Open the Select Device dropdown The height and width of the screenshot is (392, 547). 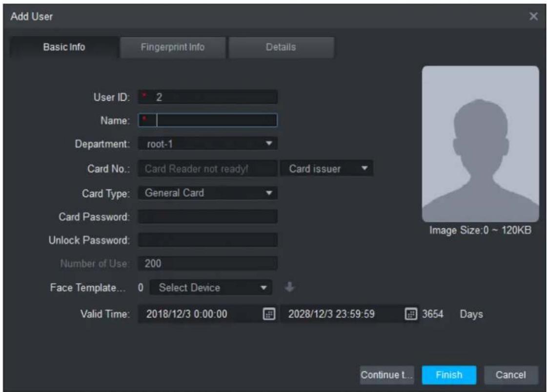pyautogui.click(x=211, y=288)
